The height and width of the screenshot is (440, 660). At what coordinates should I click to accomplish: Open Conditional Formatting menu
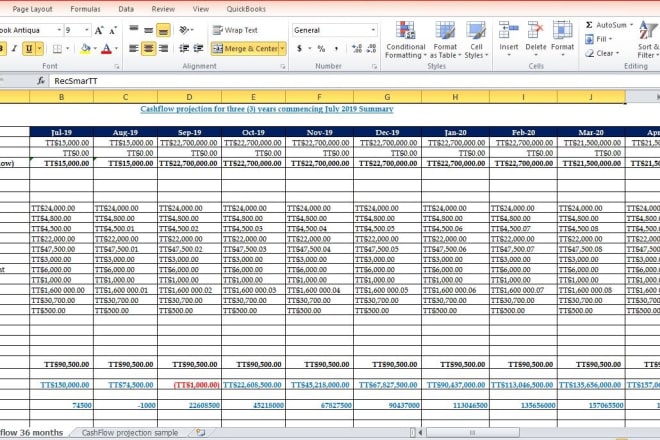[406, 40]
